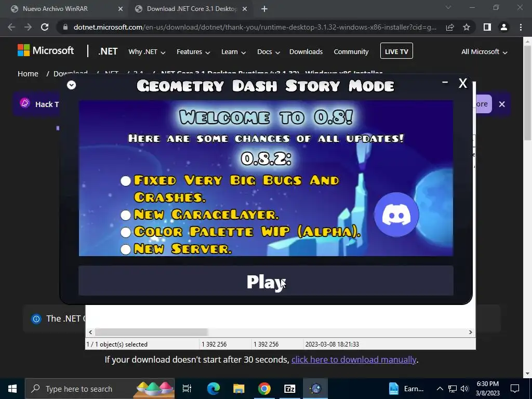Click the info icon beside The .NET notice

coord(36,319)
